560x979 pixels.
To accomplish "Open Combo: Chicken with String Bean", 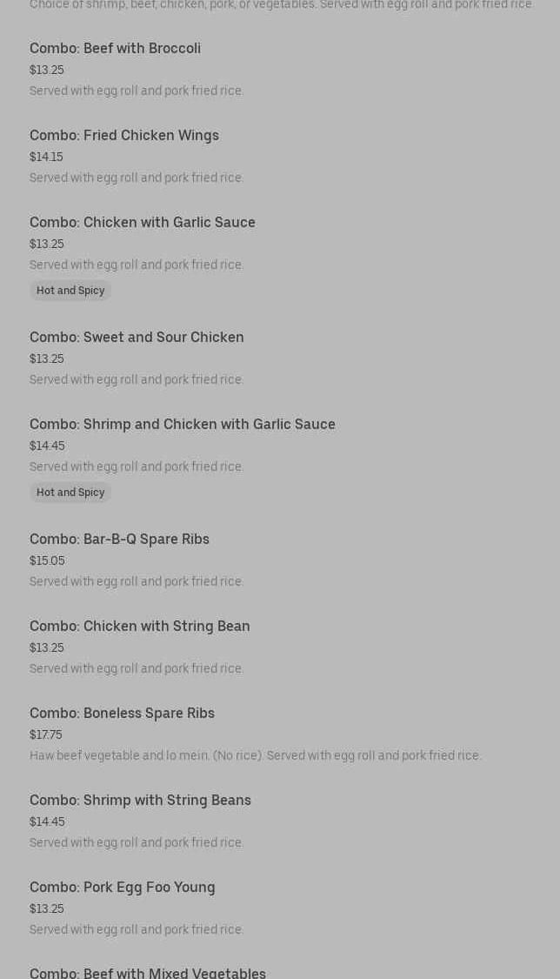I will coord(140,626).
